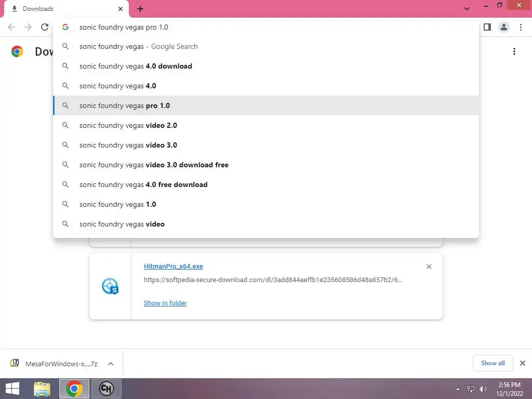Open the volume speaker tray icon
This screenshot has width=532, height=399.
coord(483,389)
